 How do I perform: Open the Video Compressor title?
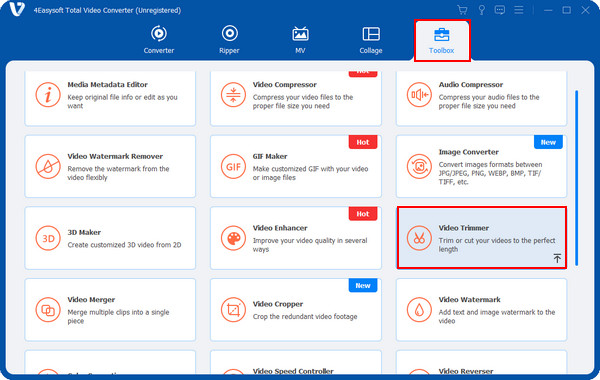click(x=284, y=85)
